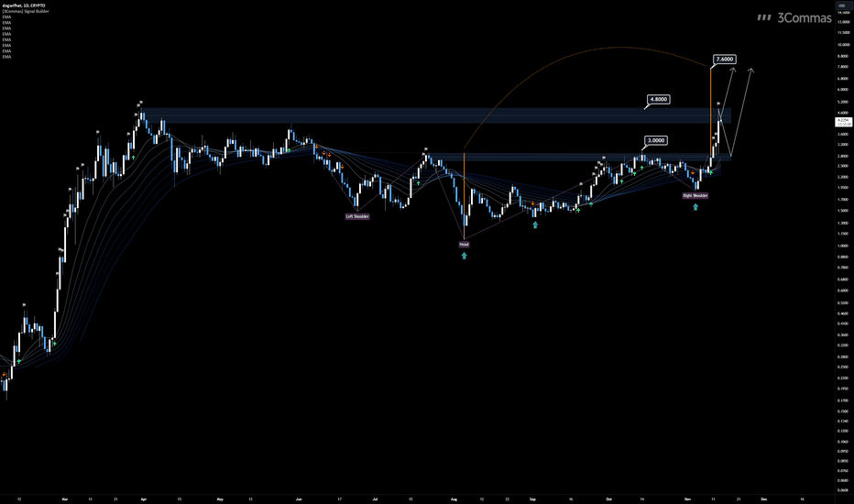Select the Head pattern label
This screenshot has width=854, height=504.
[464, 245]
